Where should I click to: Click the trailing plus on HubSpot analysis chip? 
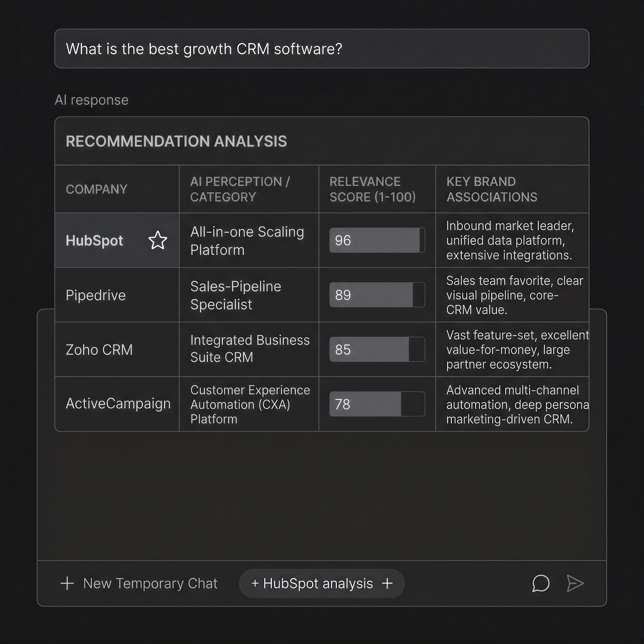coord(388,583)
